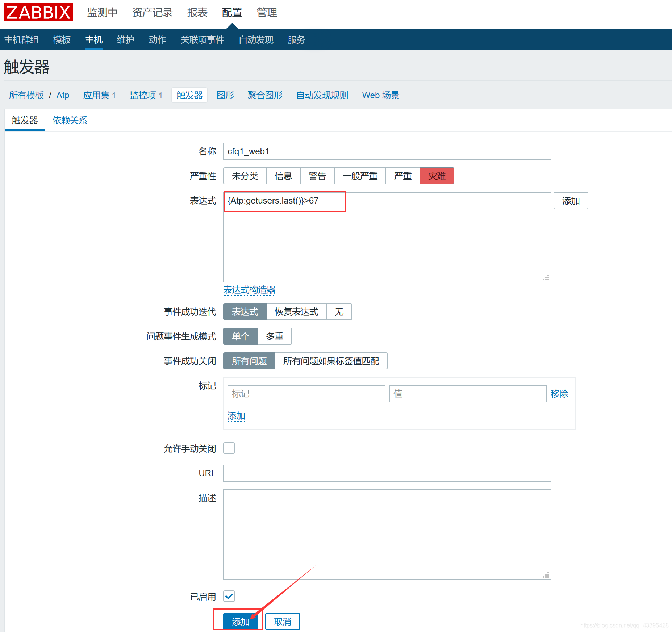Image resolution: width=672 pixels, height=632 pixels.
Task: Open Web 场景 link
Action: pyautogui.click(x=381, y=95)
